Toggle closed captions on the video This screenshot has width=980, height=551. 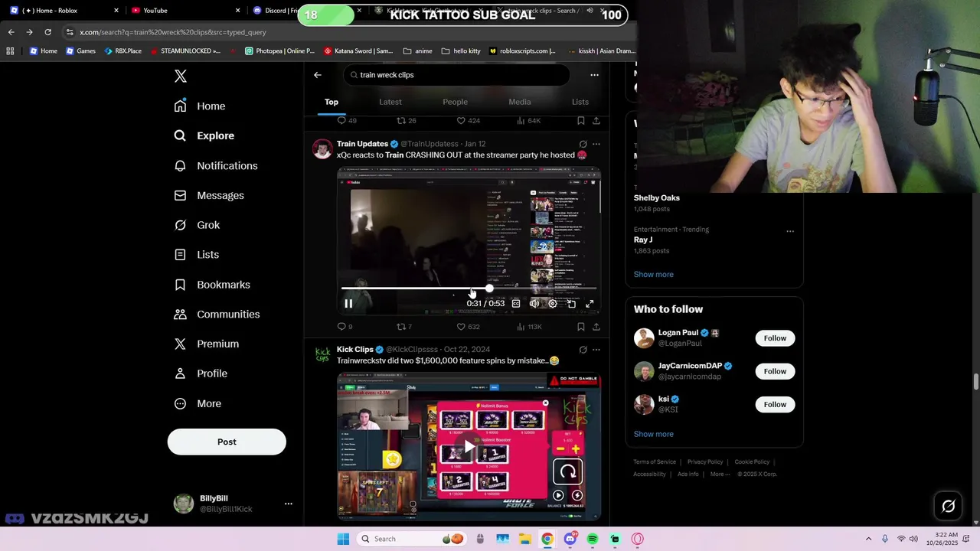(x=516, y=304)
